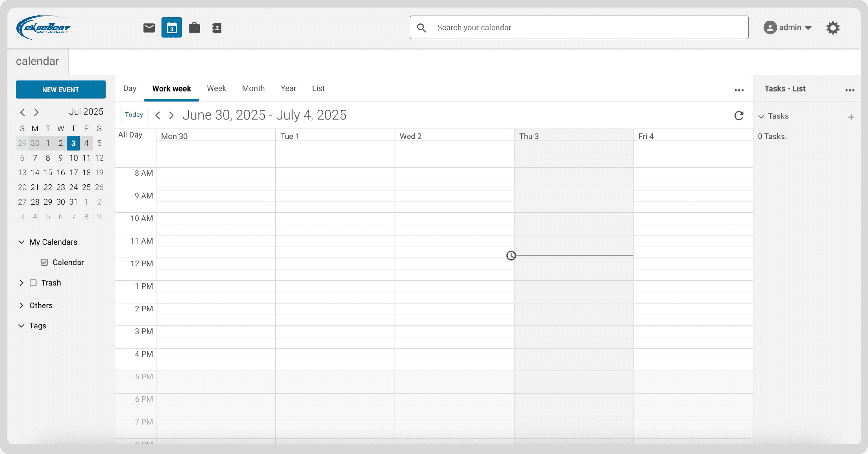The height and width of the screenshot is (454, 868).
Task: Click the NEW EVENT button
Action: point(61,89)
